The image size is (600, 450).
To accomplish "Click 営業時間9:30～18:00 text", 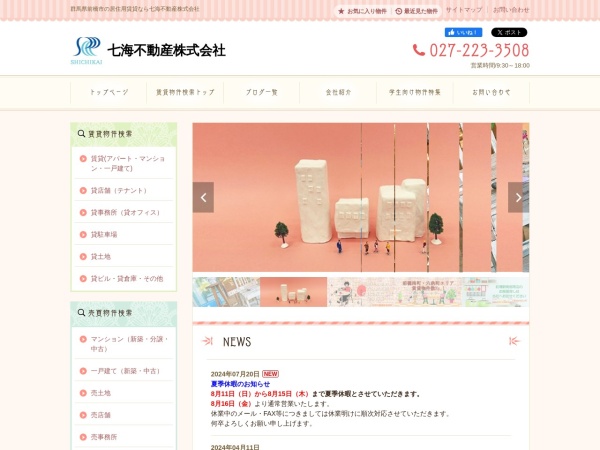I will tap(500, 65).
